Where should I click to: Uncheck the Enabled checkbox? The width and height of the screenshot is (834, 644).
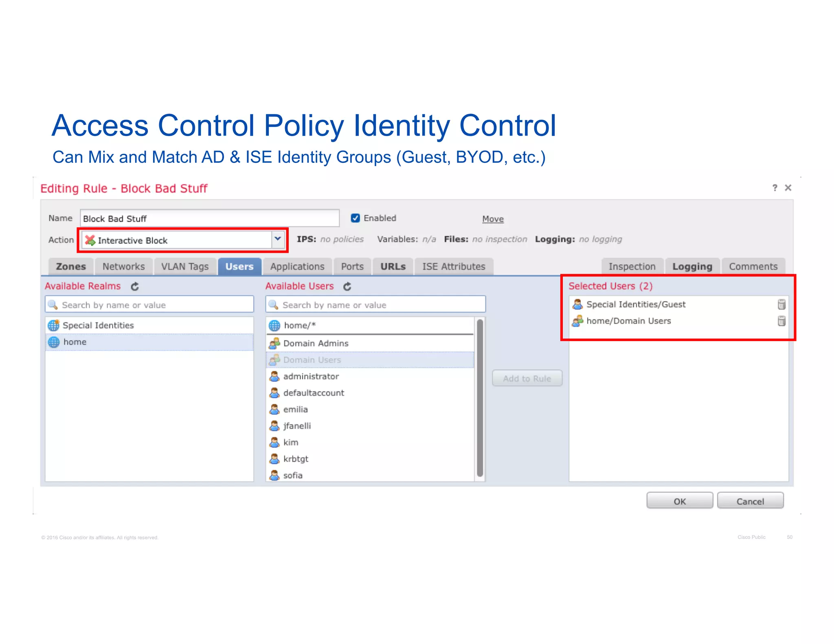click(355, 218)
